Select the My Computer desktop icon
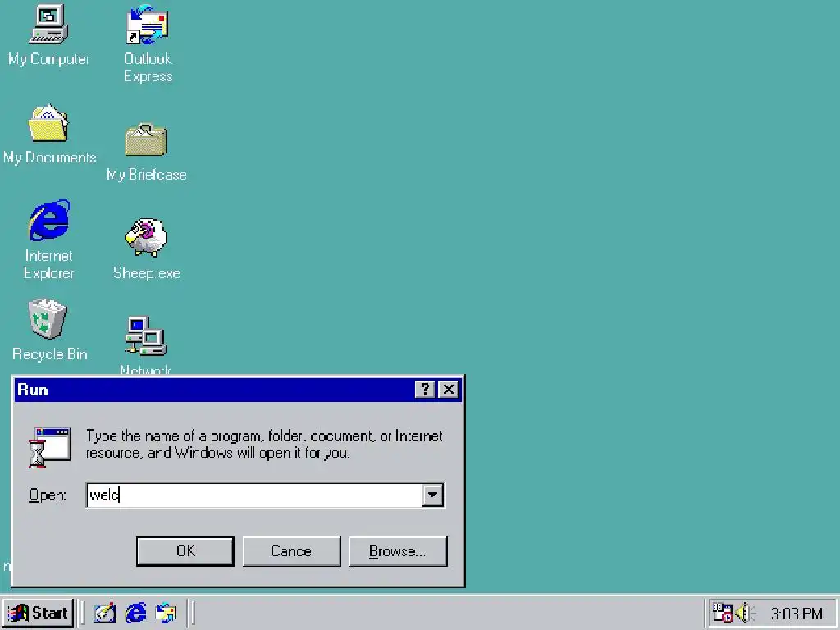 48,24
